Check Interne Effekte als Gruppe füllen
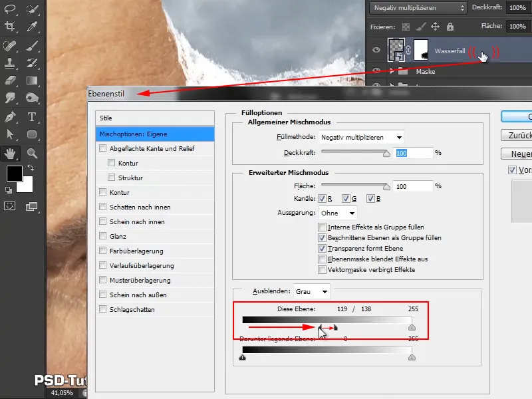This screenshot has height=399, width=532. click(322, 227)
